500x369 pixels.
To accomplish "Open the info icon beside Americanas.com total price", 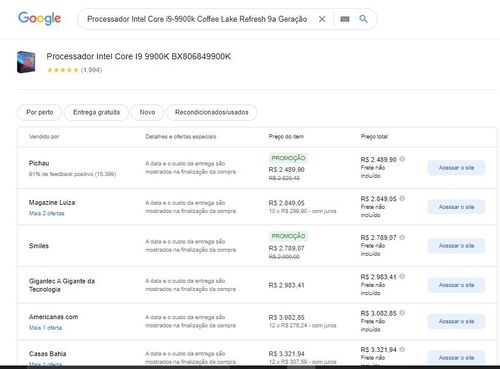I will click(402, 313).
